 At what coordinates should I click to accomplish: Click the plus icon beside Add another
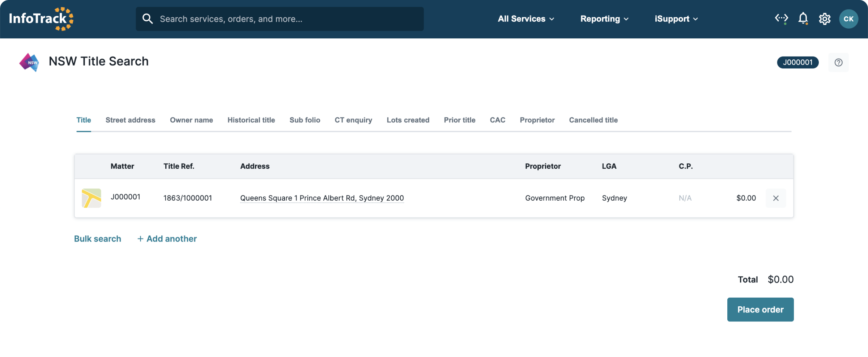[x=140, y=239]
